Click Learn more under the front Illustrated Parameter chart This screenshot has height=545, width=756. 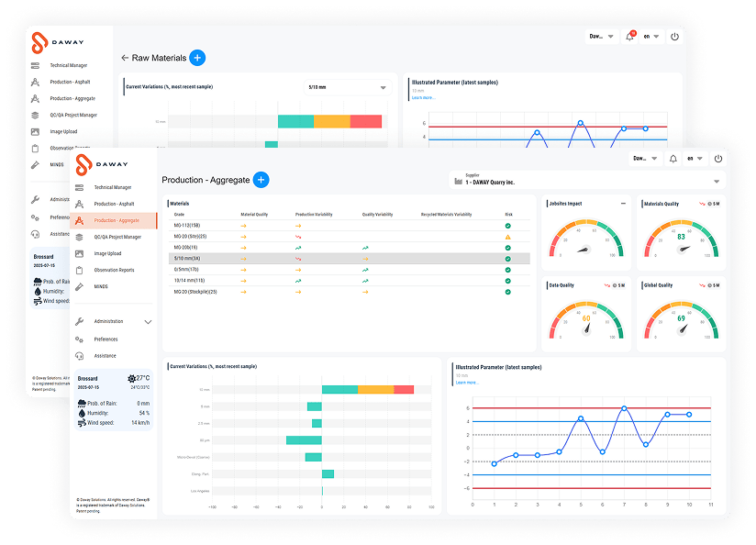click(466, 382)
